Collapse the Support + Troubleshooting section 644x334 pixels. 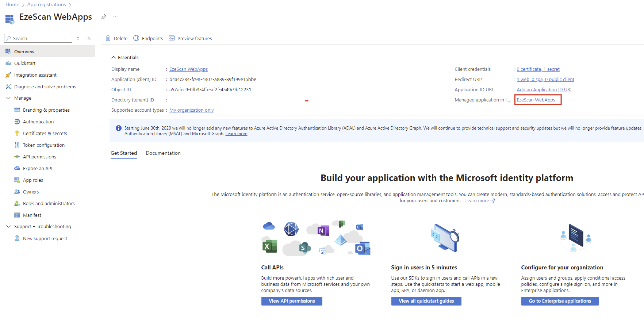point(8,226)
